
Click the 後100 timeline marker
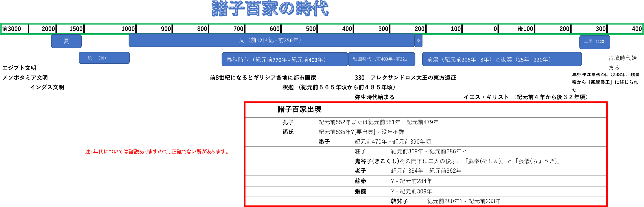tap(525, 29)
